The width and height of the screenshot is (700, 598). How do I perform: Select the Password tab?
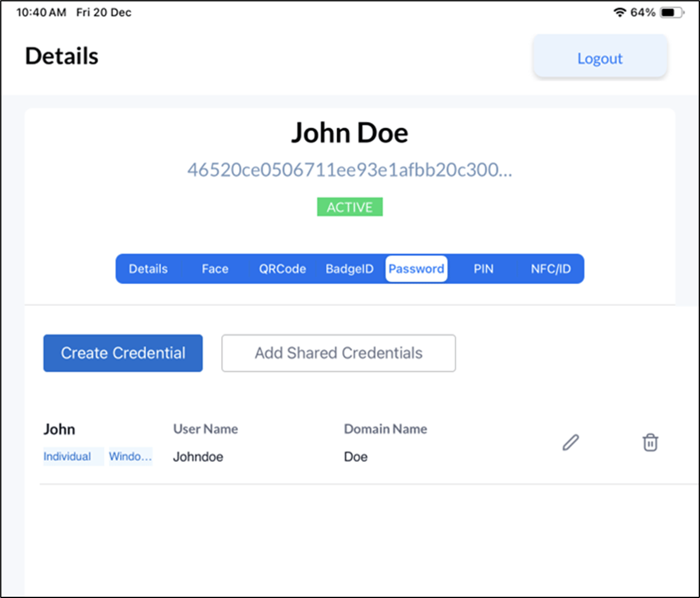coord(416,269)
